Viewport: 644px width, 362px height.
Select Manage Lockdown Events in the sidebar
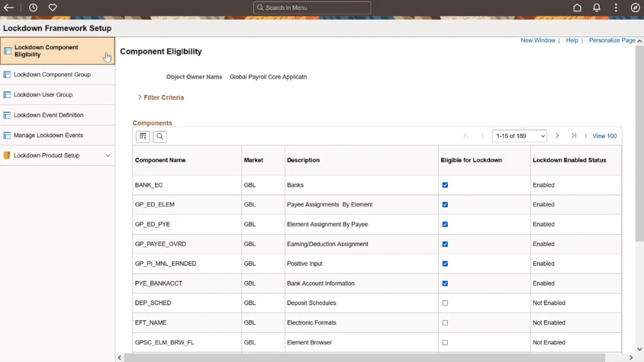(48, 135)
